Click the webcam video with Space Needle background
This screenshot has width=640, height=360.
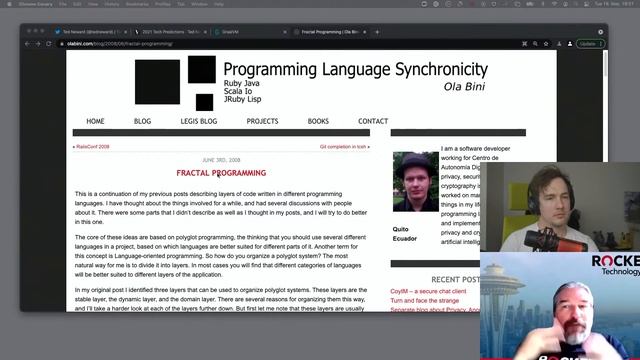point(560,306)
